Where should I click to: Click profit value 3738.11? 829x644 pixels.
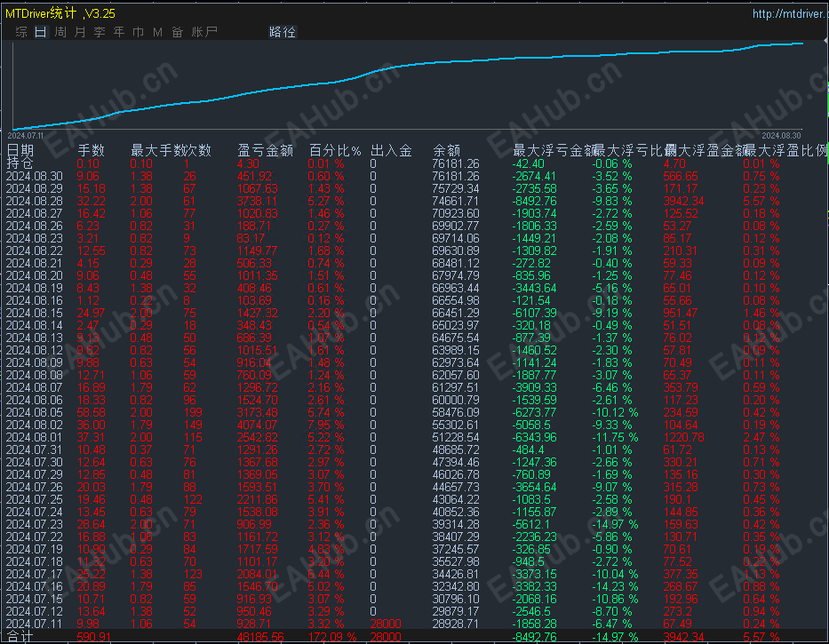click(x=257, y=201)
